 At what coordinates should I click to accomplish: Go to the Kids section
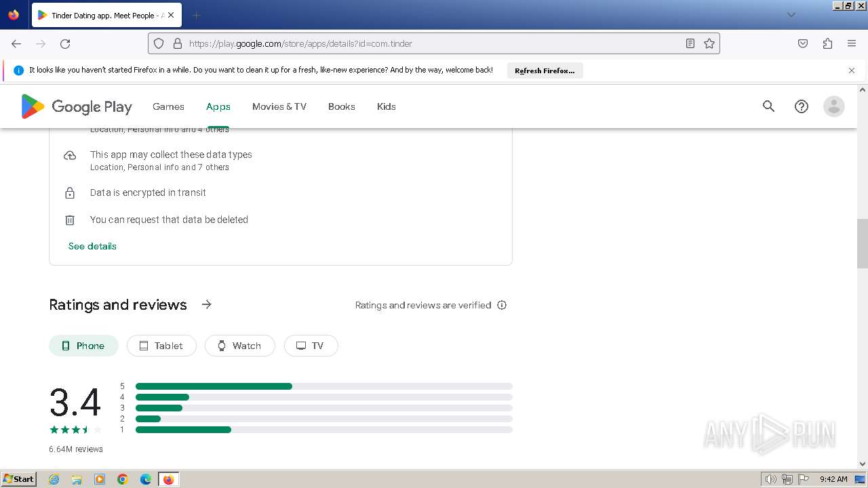click(x=387, y=106)
